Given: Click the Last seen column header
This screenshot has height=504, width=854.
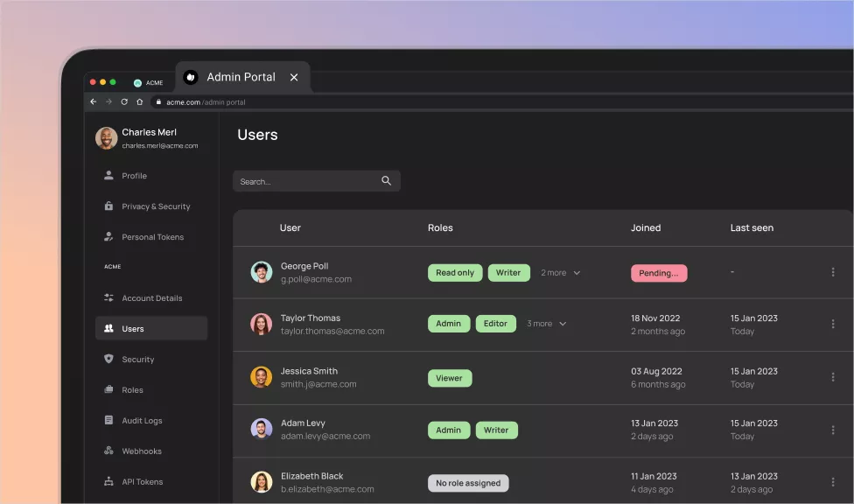Looking at the screenshot, I should 752,227.
